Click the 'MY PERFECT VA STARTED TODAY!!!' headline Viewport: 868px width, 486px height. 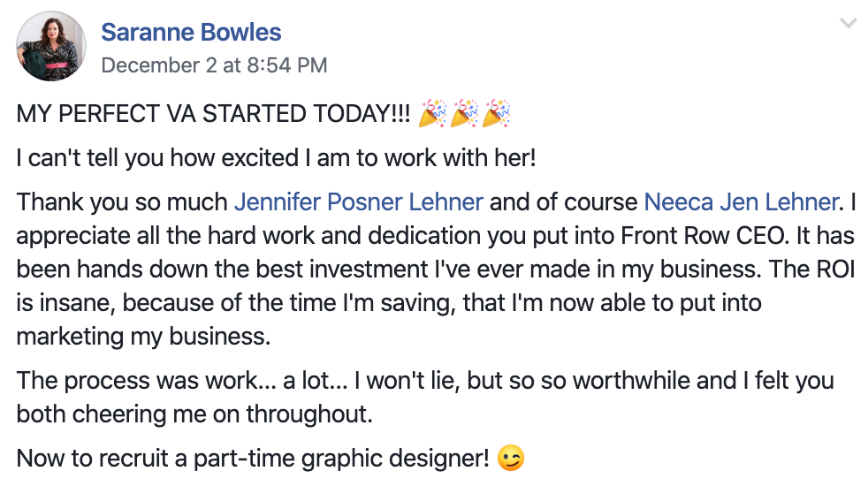coord(213,115)
